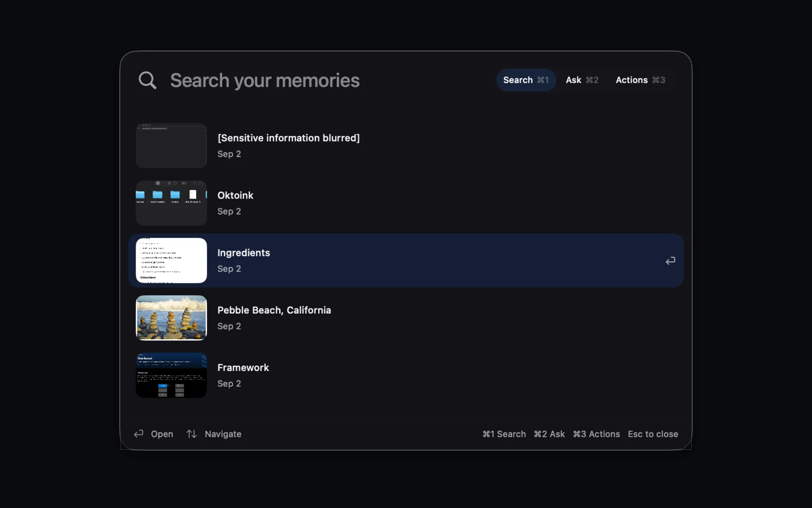Click the Sep 2 date under Framework
The height and width of the screenshot is (508, 812).
229,384
